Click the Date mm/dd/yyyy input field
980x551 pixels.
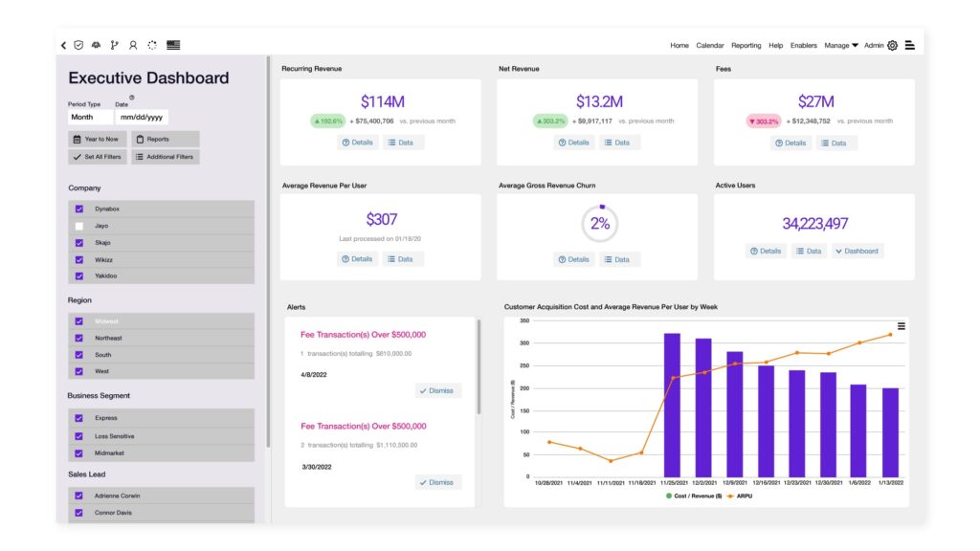(142, 117)
